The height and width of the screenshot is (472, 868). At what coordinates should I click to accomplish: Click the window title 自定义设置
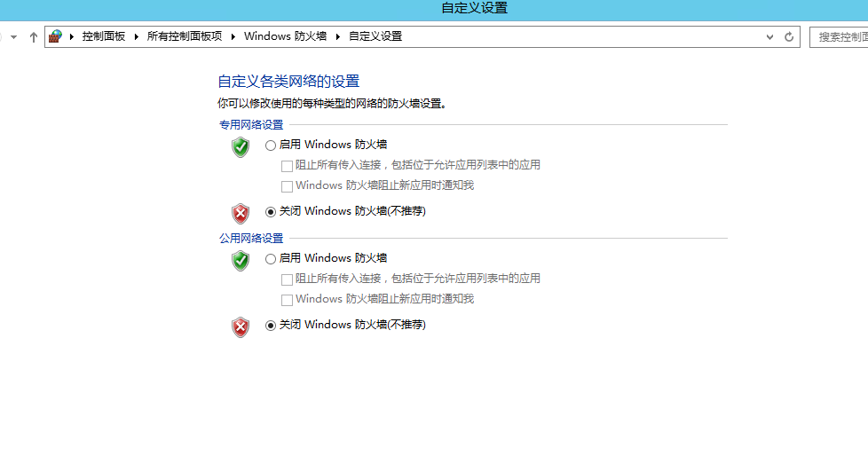pyautogui.click(x=475, y=8)
